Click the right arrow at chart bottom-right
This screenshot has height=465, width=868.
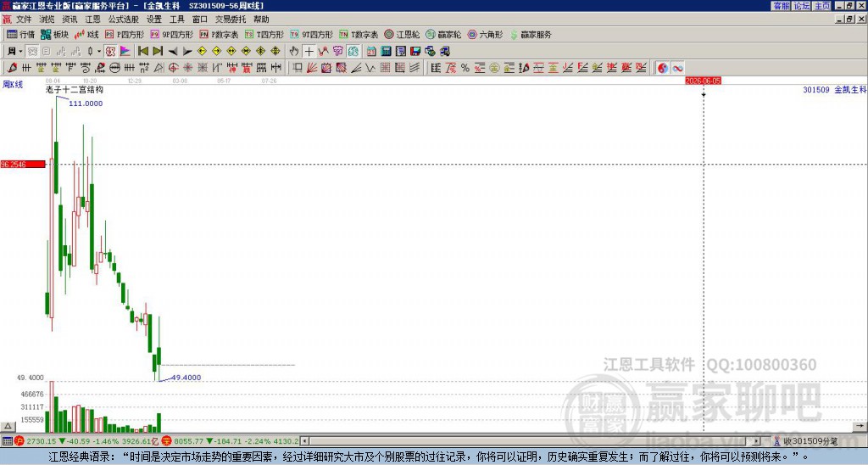pyautogui.click(x=860, y=426)
